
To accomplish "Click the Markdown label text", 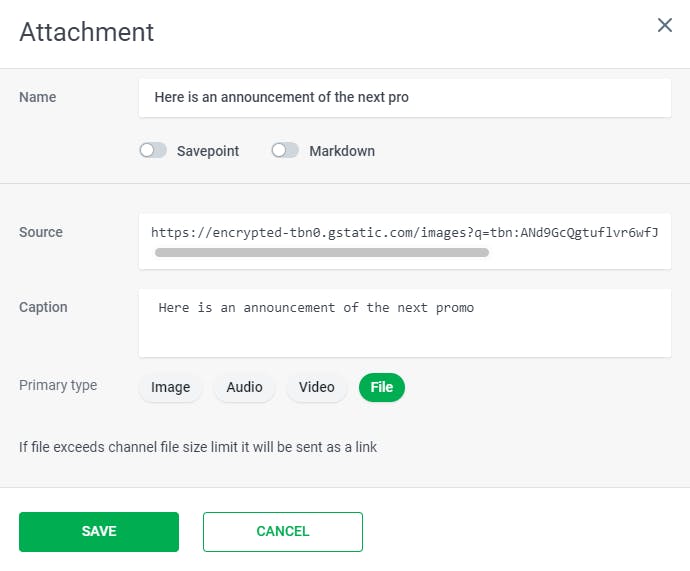I will [x=342, y=151].
